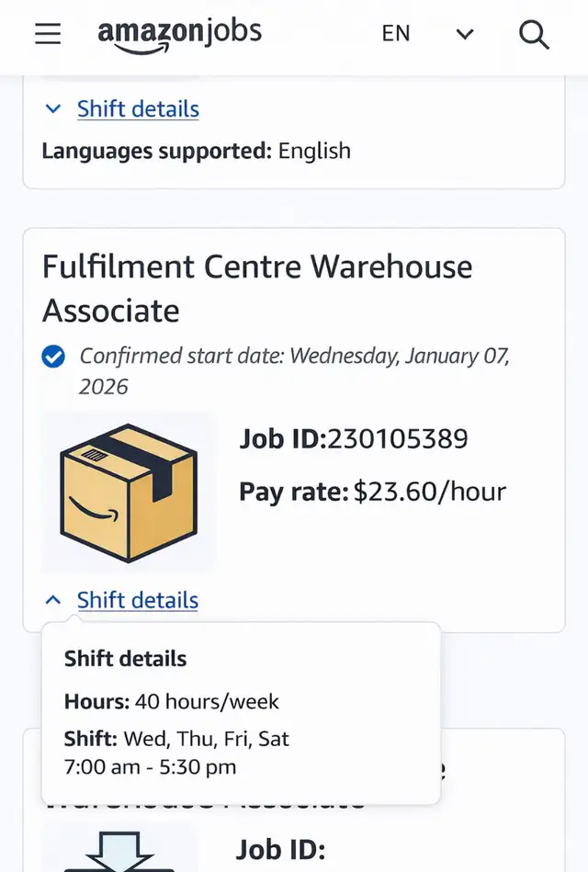Click the Shift details popup heading
Image resolution: width=588 pixels, height=872 pixels.
125,659
